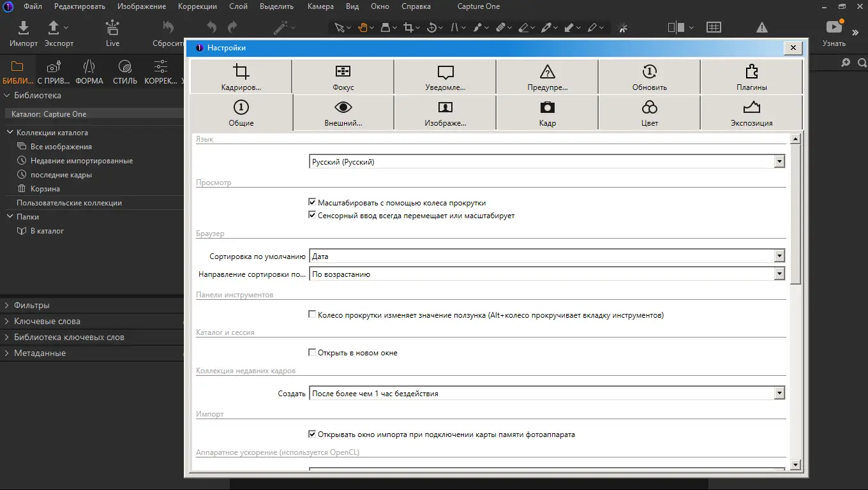This screenshot has width=868, height=490.
Task: Uncheck open import window on card connect
Action: coord(312,434)
